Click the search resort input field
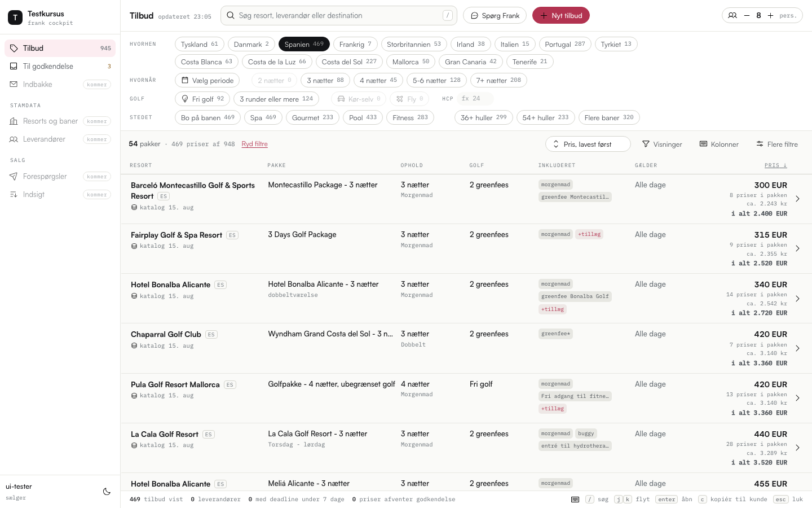 click(x=339, y=16)
